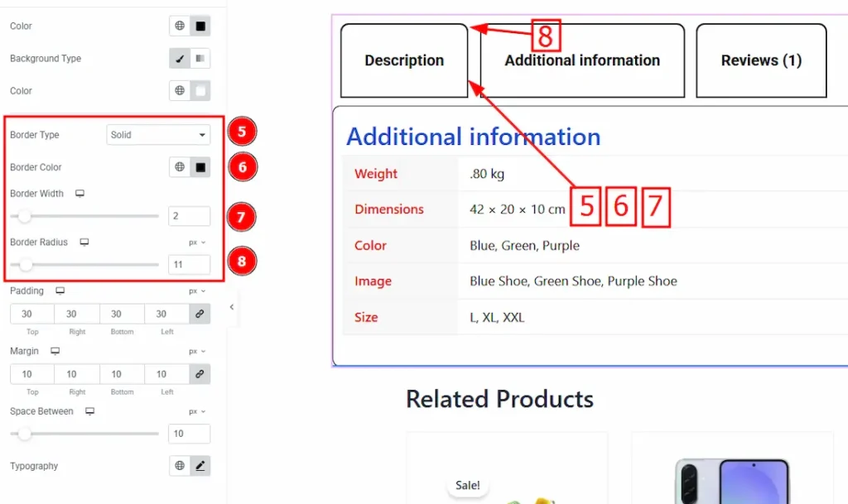Open the Padding px unit selector
Viewport: 848px width, 504px height.
click(x=197, y=291)
